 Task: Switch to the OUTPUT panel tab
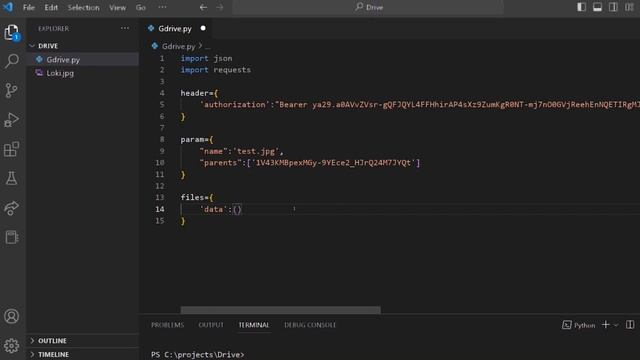click(211, 325)
